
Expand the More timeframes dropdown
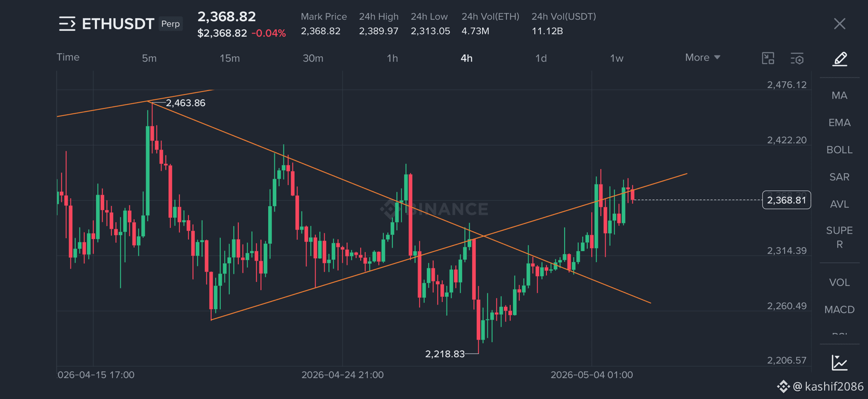click(703, 57)
